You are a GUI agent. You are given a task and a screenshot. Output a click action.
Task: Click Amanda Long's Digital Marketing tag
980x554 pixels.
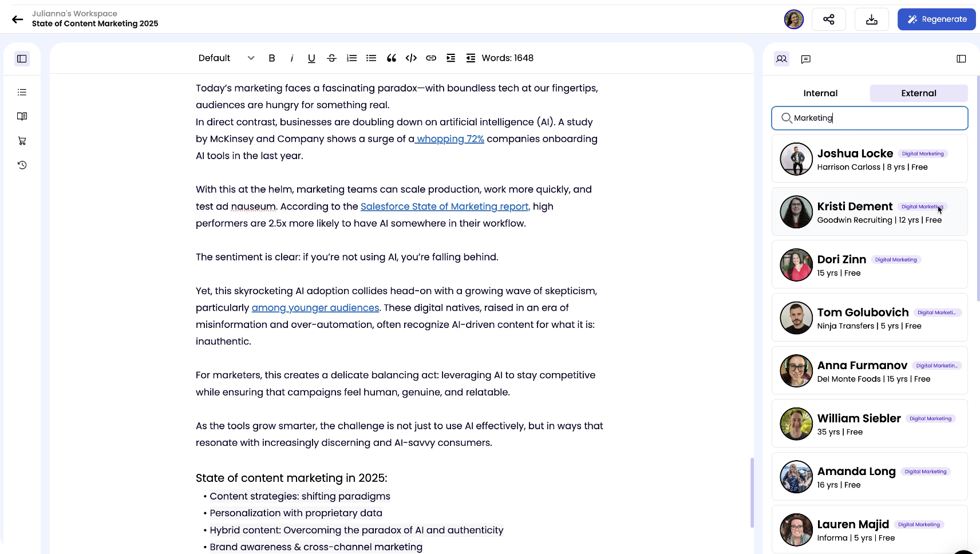click(x=926, y=472)
